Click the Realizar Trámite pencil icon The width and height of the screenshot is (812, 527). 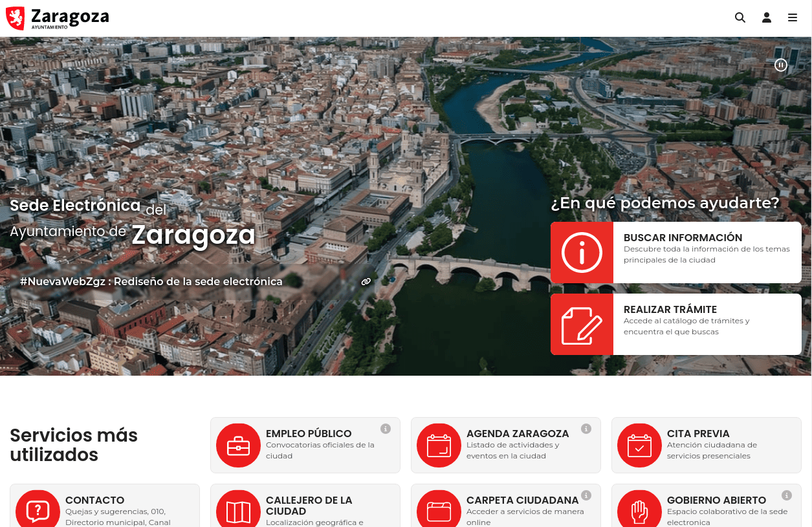[x=582, y=325]
